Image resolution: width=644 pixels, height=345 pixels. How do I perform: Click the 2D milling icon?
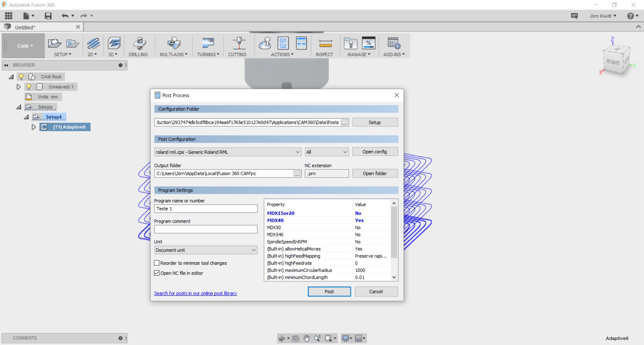coord(93,43)
